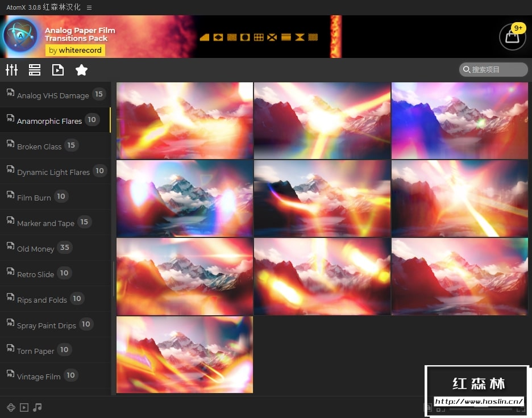This screenshot has height=418, width=532.
Task: Select the first thumbnail in the third row
Action: 185,277
